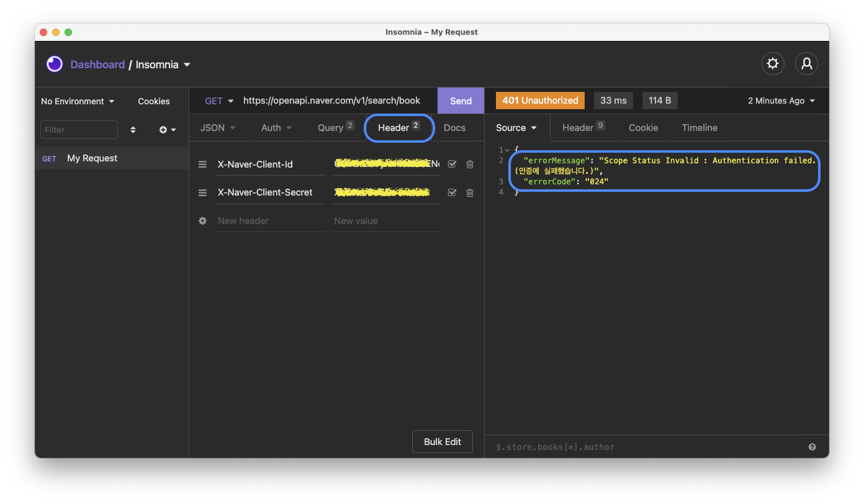Switch to the response Header tab
The width and height of the screenshot is (864, 504).
[583, 128]
